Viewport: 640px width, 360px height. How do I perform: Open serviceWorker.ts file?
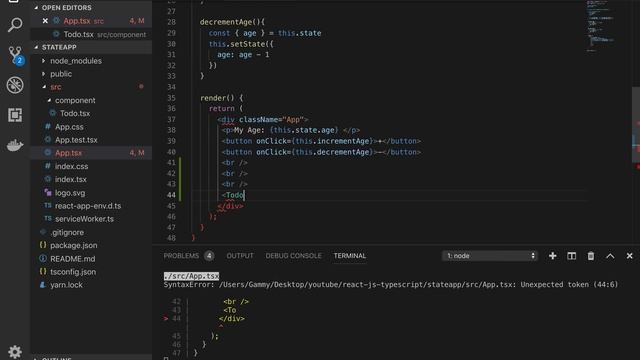point(84,219)
